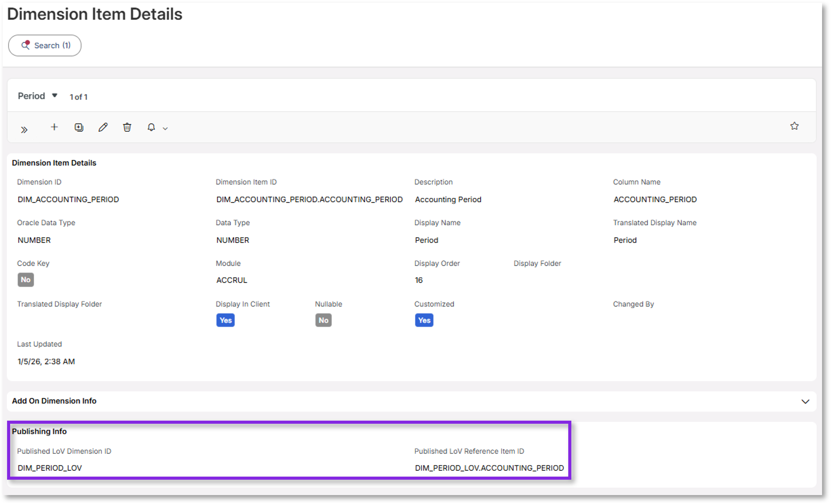Toggle the Nullable No badge
Image resolution: width=831 pixels, height=504 pixels.
[x=323, y=320]
